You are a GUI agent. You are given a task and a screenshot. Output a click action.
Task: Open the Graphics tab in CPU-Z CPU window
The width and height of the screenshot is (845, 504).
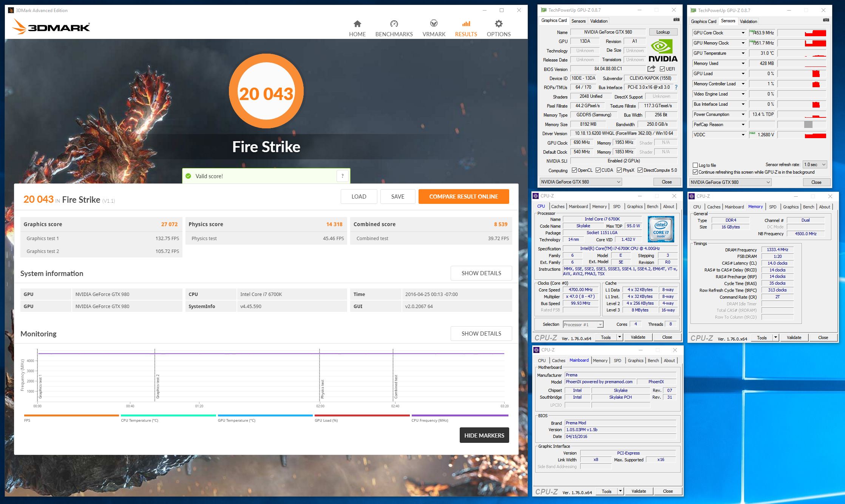point(635,207)
